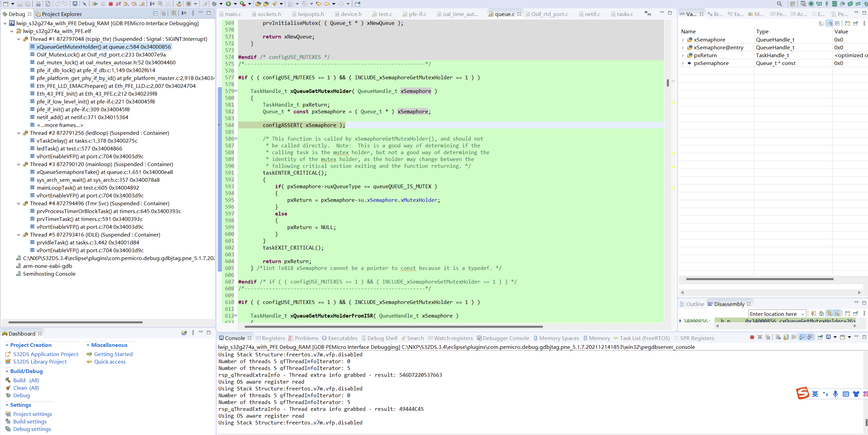Expand pxSemaphore in the Variables panel
The height and width of the screenshot is (435, 868).
click(684, 63)
